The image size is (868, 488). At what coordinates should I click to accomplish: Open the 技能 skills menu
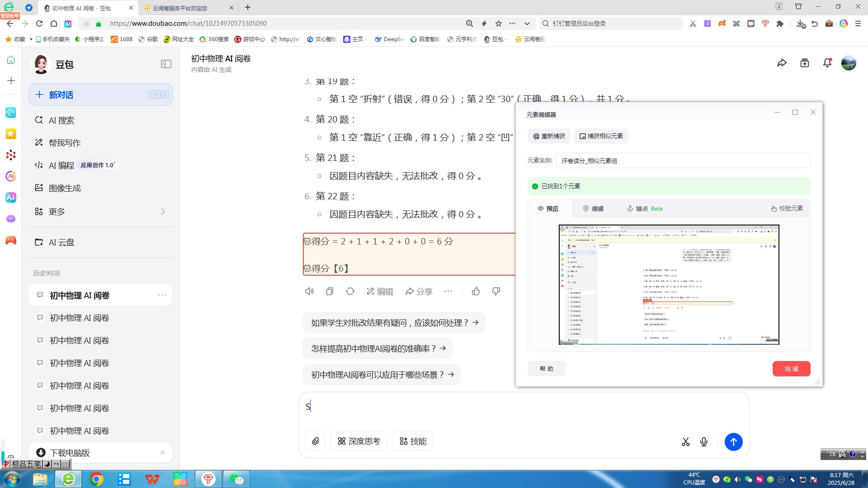[413, 441]
